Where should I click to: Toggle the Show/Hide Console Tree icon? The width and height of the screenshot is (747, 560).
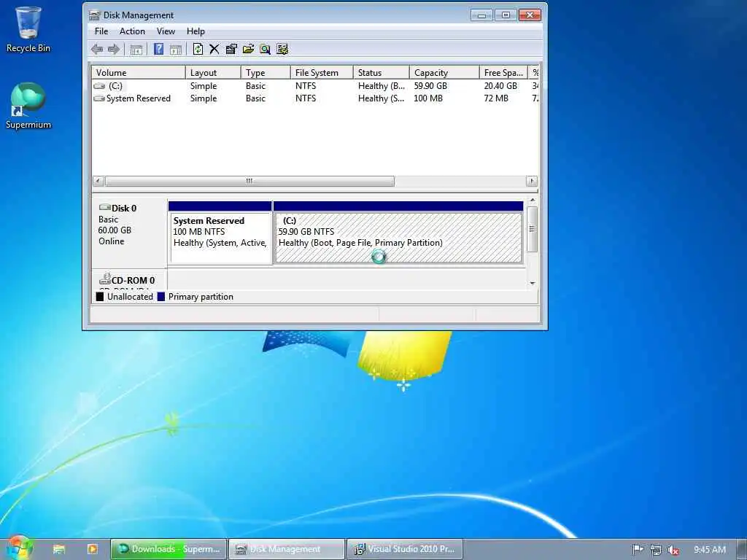point(136,50)
